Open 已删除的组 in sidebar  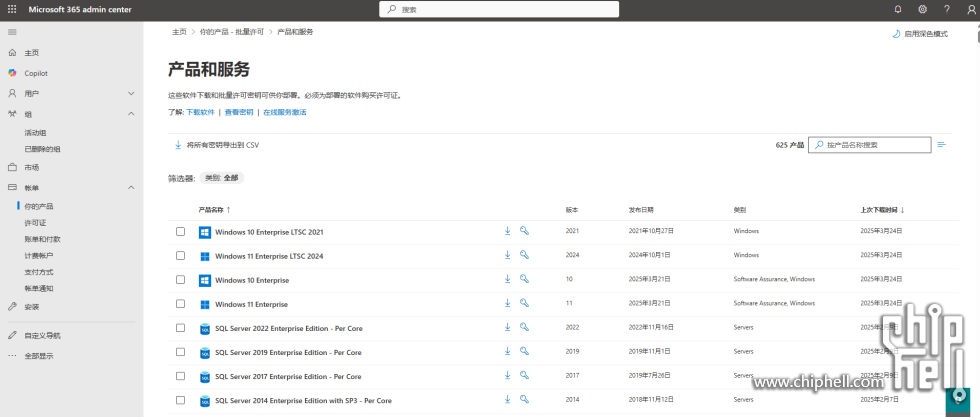pos(42,149)
